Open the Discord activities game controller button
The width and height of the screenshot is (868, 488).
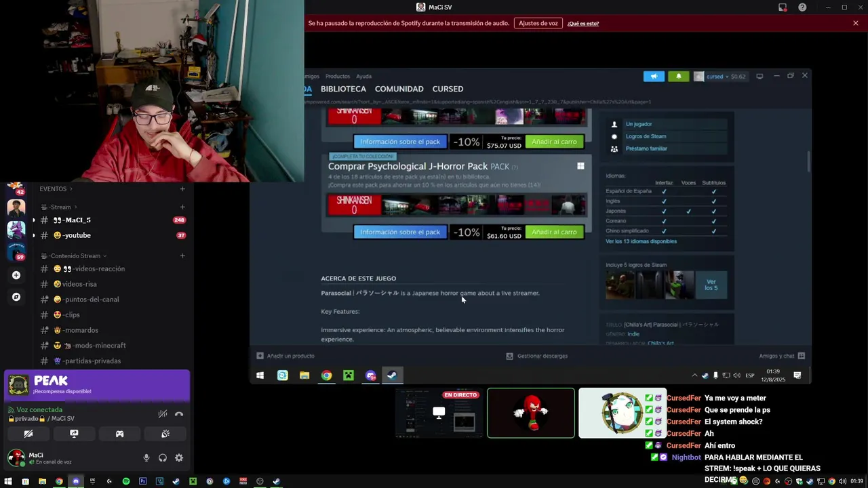[119, 434]
